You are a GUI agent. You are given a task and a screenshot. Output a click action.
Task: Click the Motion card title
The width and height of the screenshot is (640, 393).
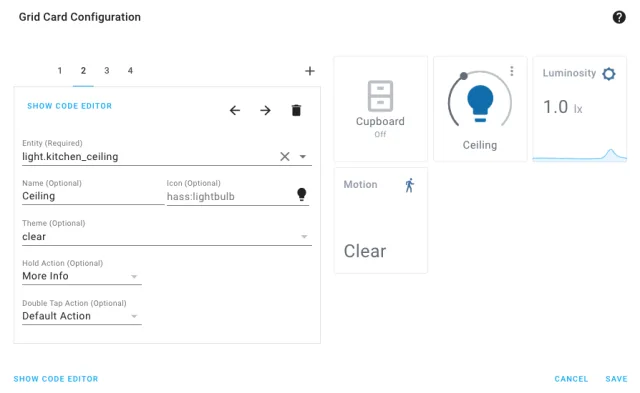click(360, 184)
